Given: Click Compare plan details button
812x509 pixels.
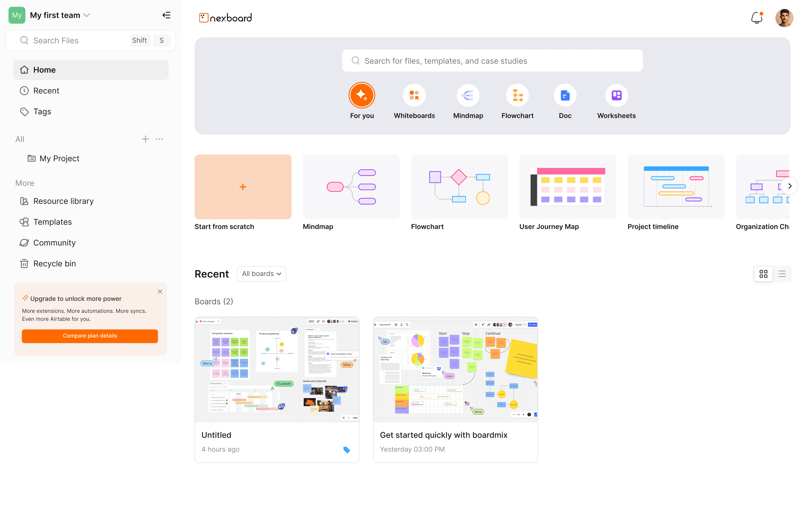Looking at the screenshot, I should (x=90, y=336).
